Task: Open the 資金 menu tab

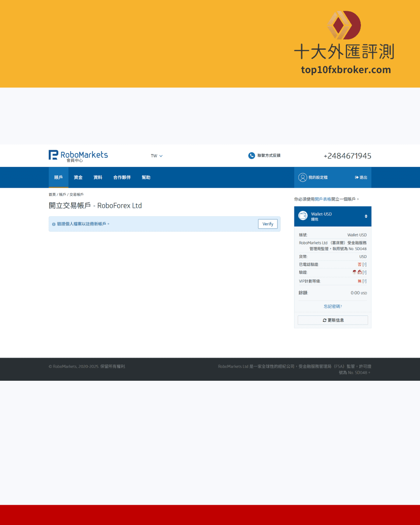Action: click(x=78, y=177)
